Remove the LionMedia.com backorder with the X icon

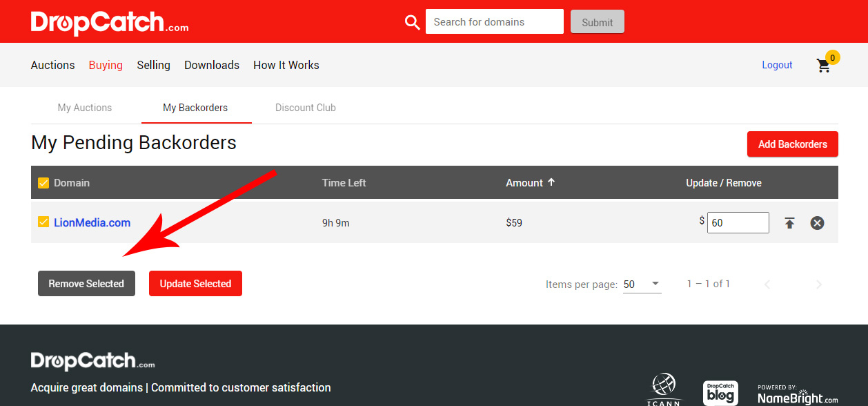point(817,223)
